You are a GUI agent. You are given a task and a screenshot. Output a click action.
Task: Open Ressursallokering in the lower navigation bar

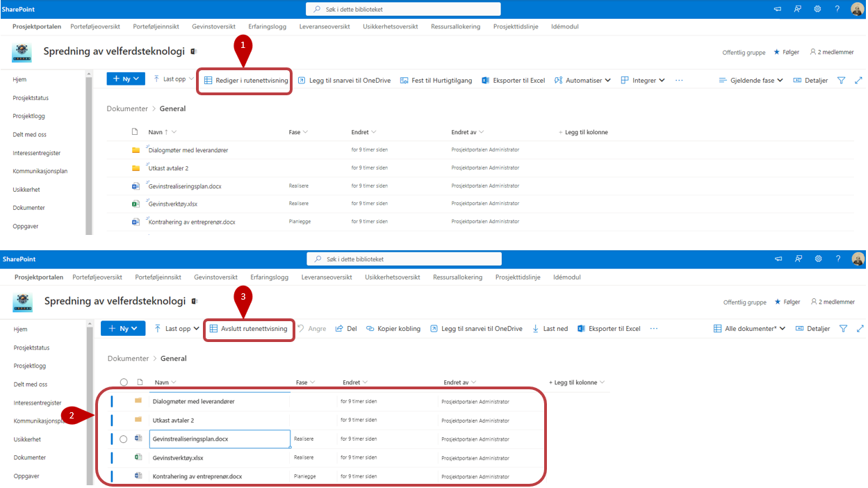(457, 277)
